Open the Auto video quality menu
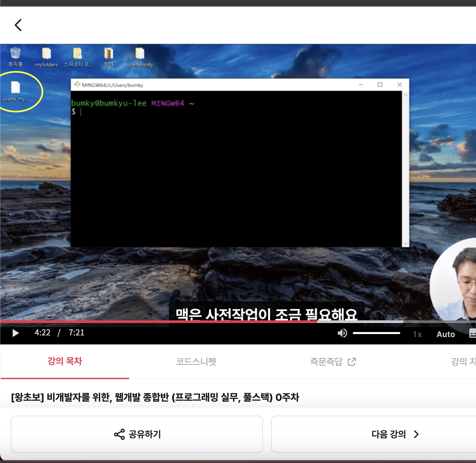The width and height of the screenshot is (476, 463). tap(446, 334)
